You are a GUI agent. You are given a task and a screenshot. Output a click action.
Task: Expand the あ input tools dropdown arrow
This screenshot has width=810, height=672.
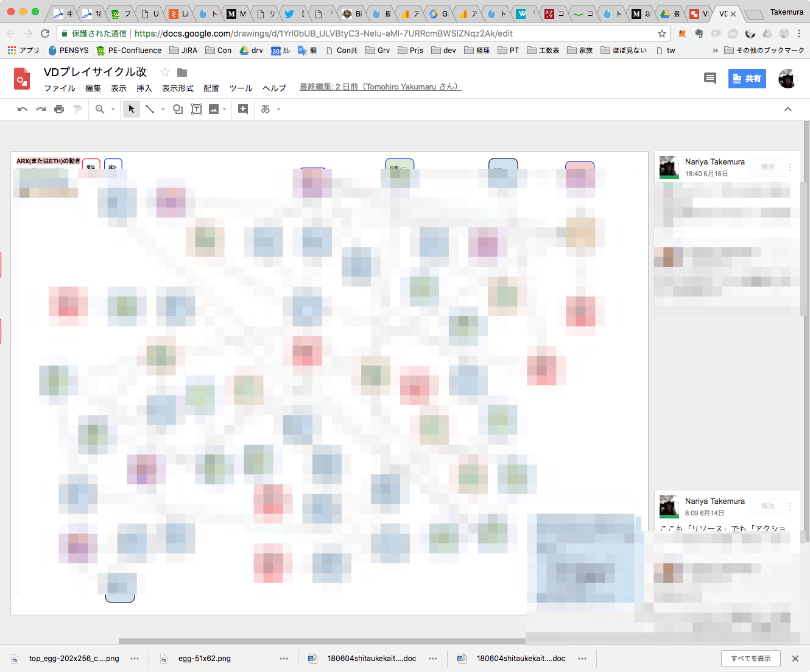point(279,110)
